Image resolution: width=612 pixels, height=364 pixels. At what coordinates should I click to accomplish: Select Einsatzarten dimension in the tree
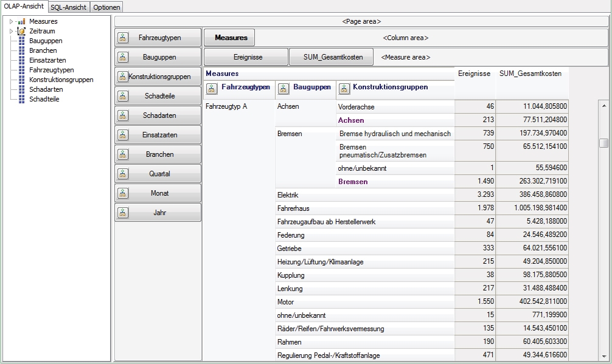pos(47,60)
